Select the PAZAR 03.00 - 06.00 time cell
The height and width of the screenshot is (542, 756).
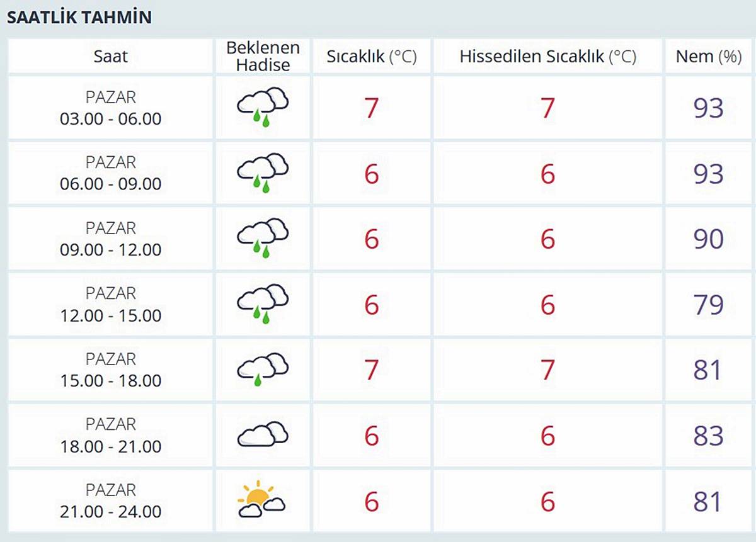pyautogui.click(x=111, y=108)
